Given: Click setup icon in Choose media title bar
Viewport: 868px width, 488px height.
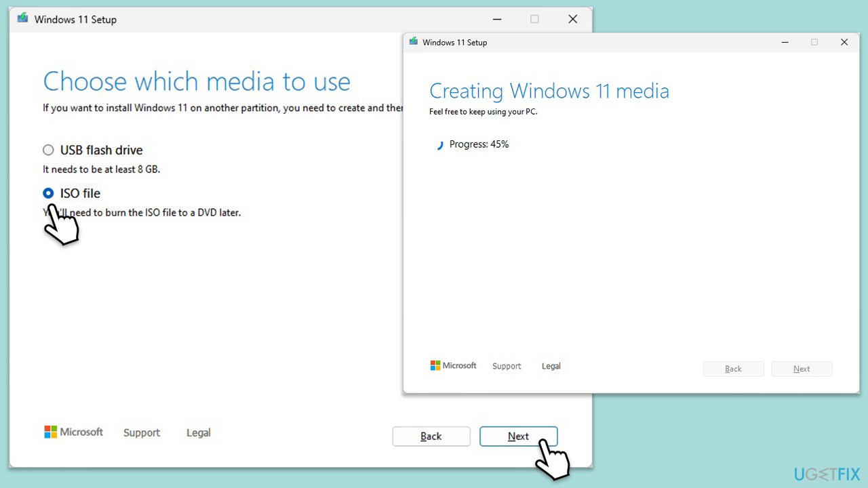Looking at the screenshot, I should (22, 19).
